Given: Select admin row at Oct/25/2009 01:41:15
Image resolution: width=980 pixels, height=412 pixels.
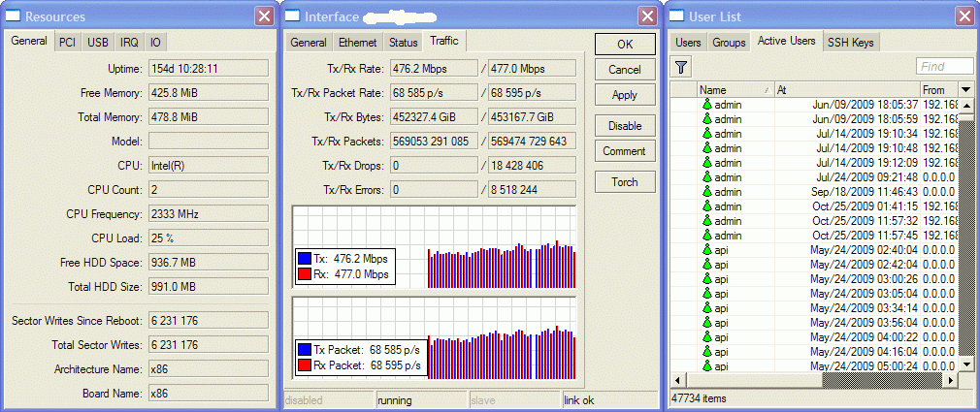Looking at the screenshot, I should 814,206.
